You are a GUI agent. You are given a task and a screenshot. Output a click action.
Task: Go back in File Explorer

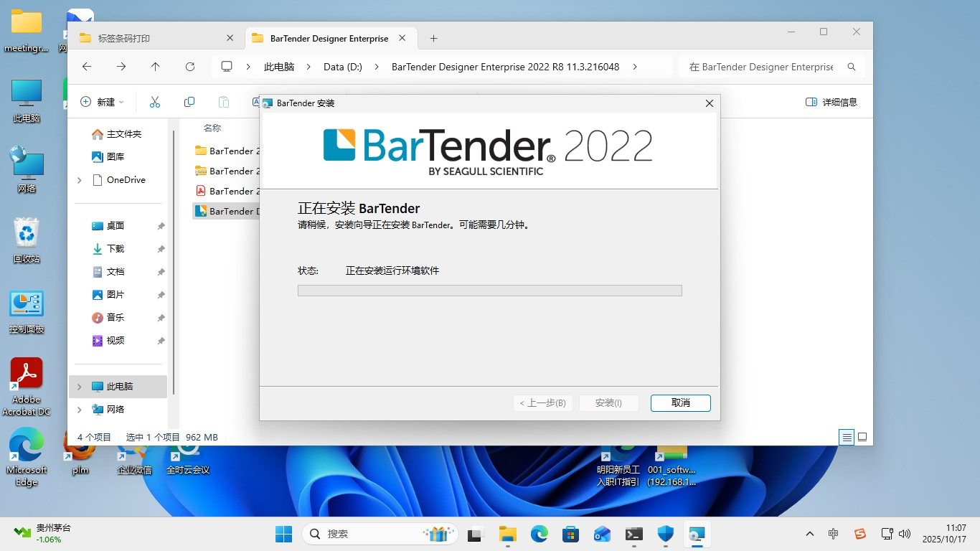pyautogui.click(x=87, y=67)
